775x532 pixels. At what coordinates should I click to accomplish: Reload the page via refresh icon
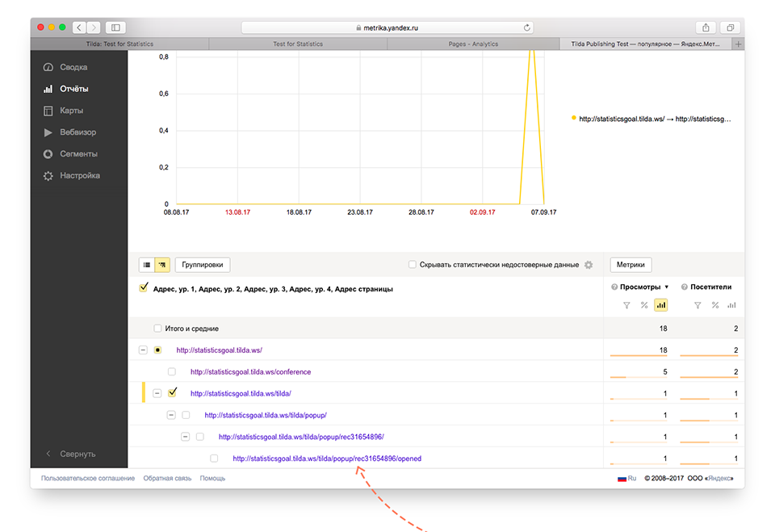(x=527, y=27)
